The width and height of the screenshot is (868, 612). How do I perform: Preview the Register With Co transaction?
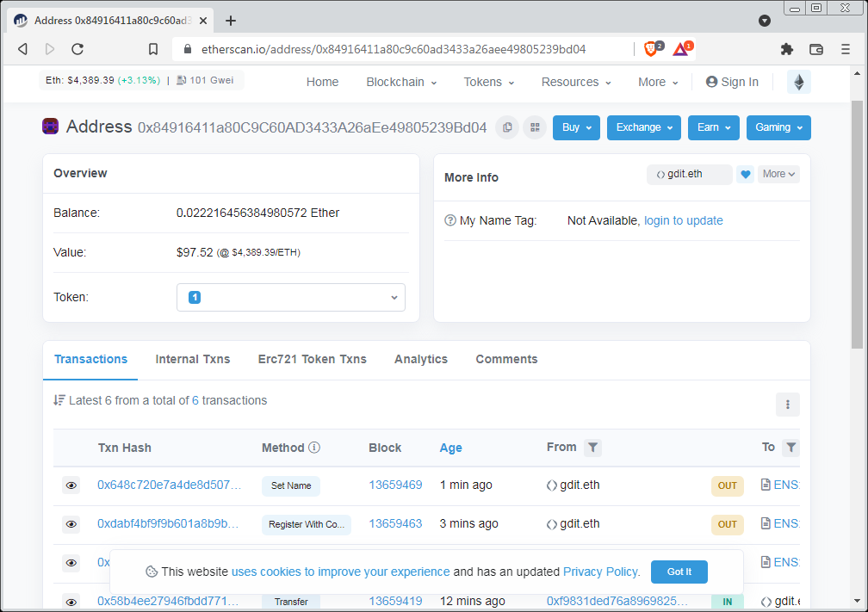71,524
